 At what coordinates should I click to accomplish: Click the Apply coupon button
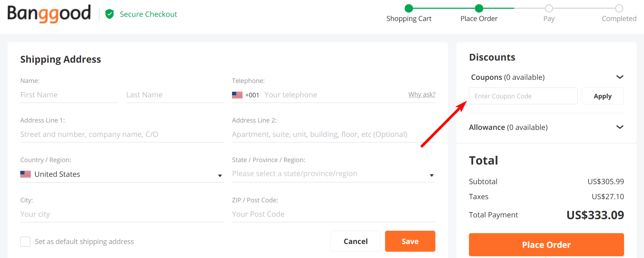pyautogui.click(x=602, y=96)
